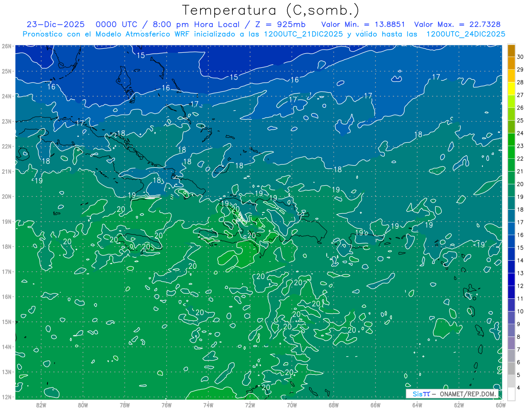The image size is (532, 411).
Task: Click the legend value 13
Action: coord(520,273)
